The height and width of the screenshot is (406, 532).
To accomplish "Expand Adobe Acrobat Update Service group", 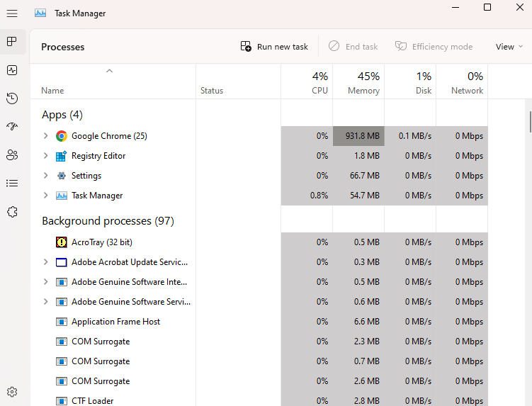I will click(x=45, y=261).
